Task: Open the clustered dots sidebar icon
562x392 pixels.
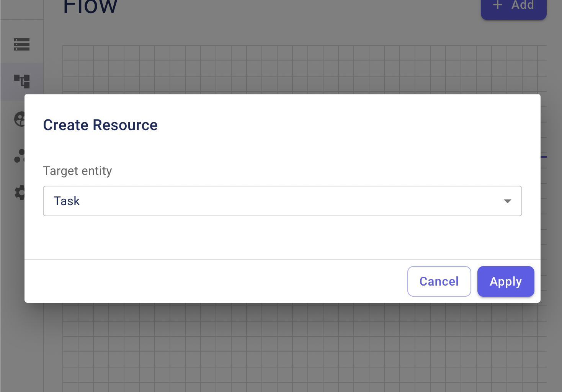Action: (20, 156)
